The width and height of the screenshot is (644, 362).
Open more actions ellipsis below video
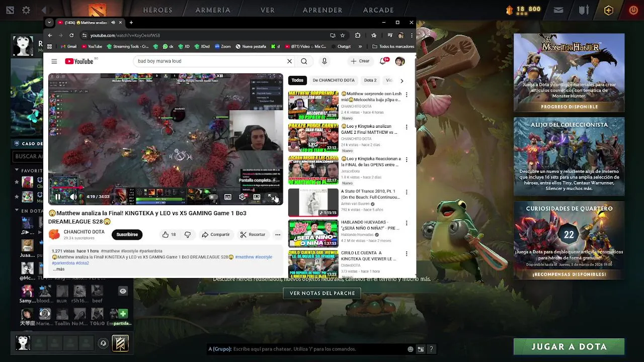coord(278,234)
